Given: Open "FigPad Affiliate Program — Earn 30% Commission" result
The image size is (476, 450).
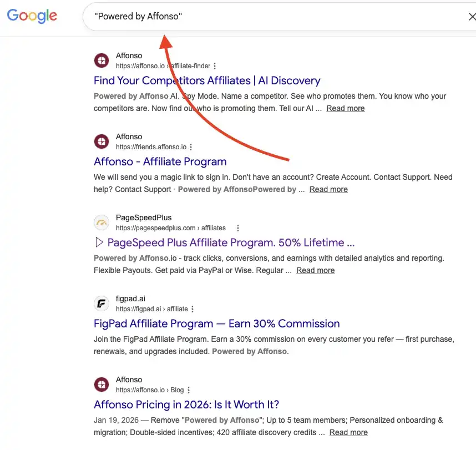Looking at the screenshot, I should (x=217, y=323).
